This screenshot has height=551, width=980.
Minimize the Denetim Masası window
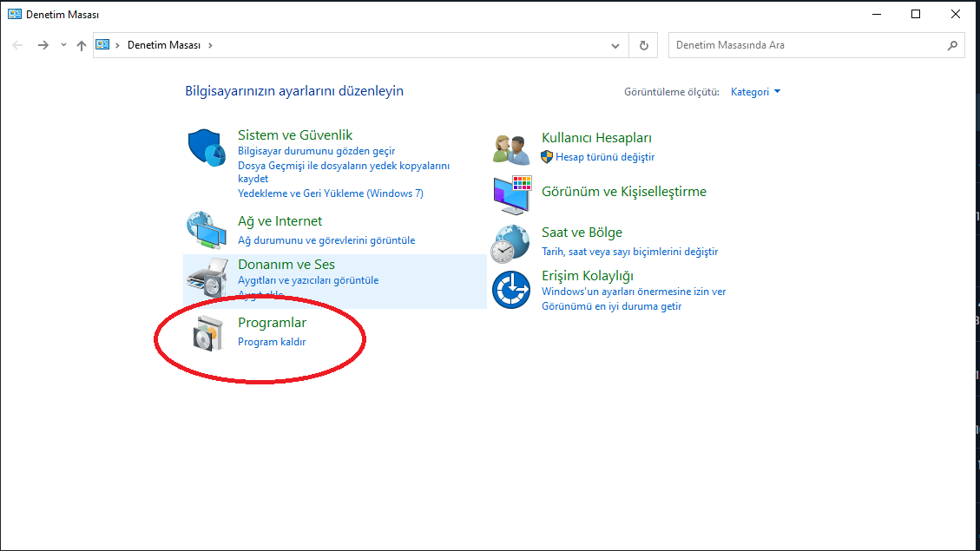[877, 14]
